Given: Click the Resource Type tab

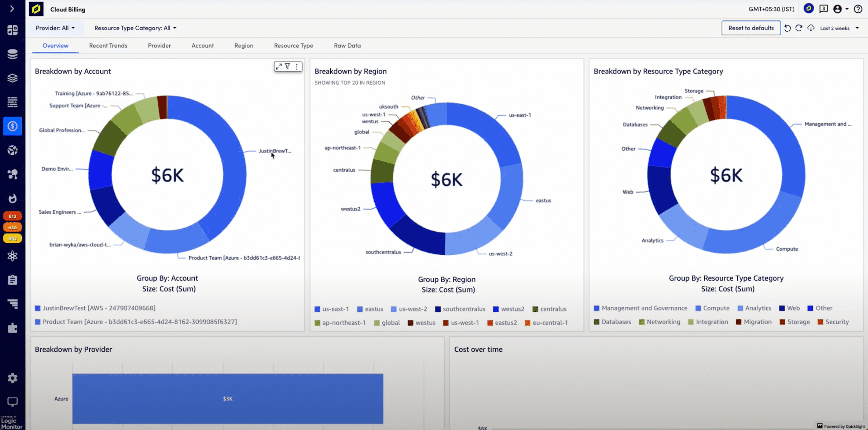Looking at the screenshot, I should click(293, 45).
